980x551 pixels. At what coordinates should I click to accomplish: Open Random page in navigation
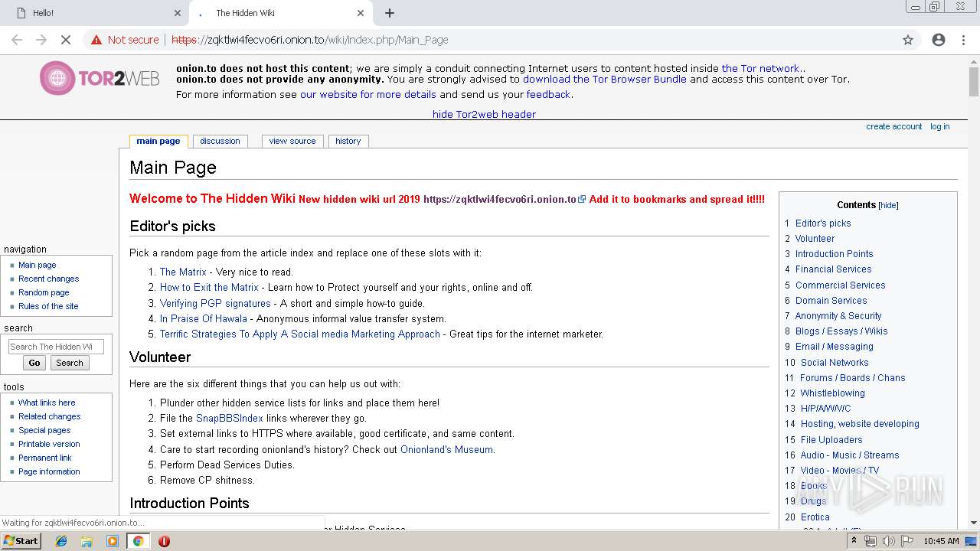[x=44, y=292]
